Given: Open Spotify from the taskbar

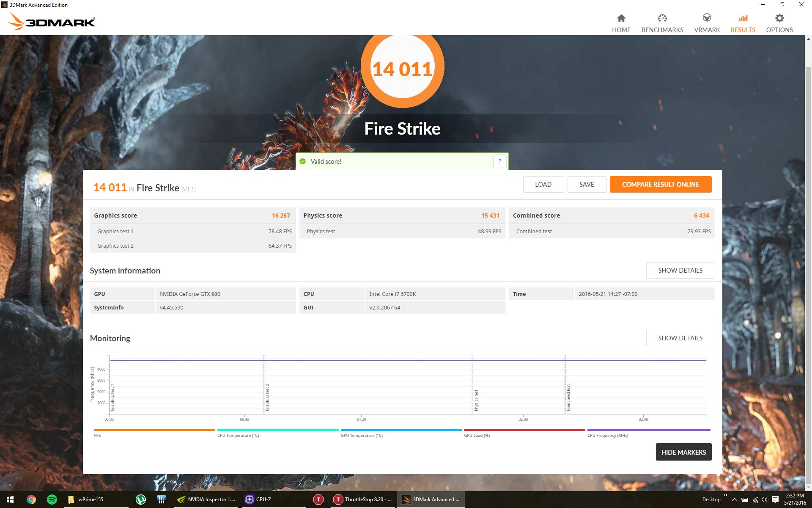Looking at the screenshot, I should pos(52,500).
